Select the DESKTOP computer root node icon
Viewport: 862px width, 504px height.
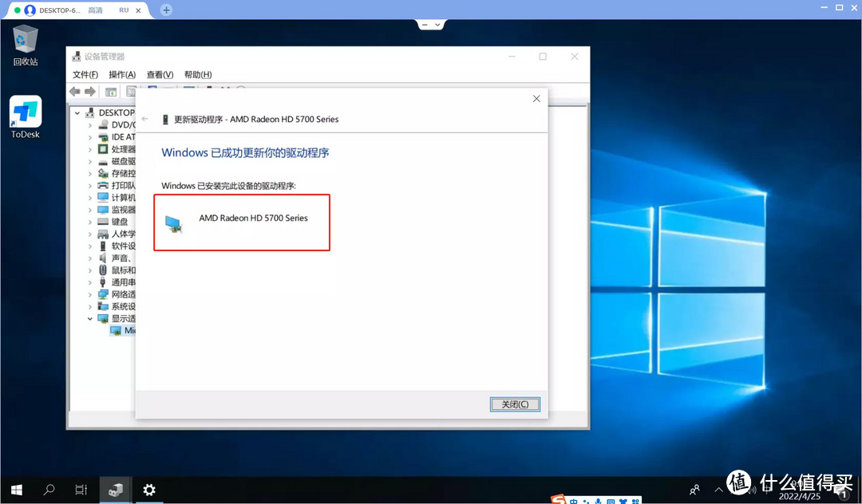click(90, 112)
